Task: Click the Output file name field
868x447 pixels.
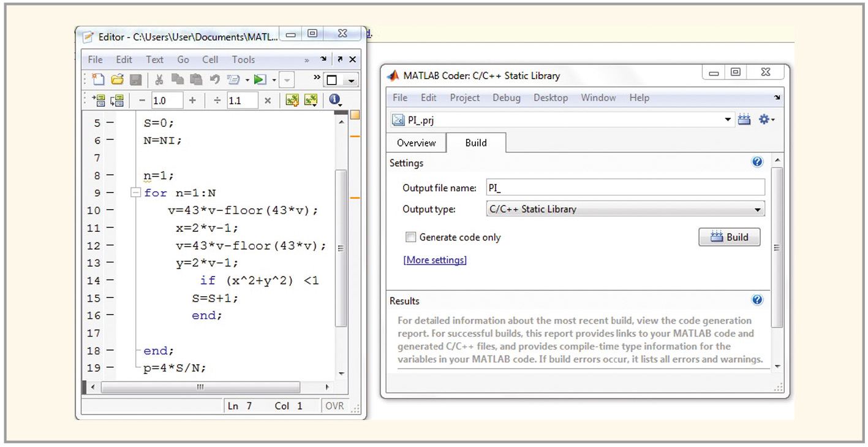Action: click(625, 188)
